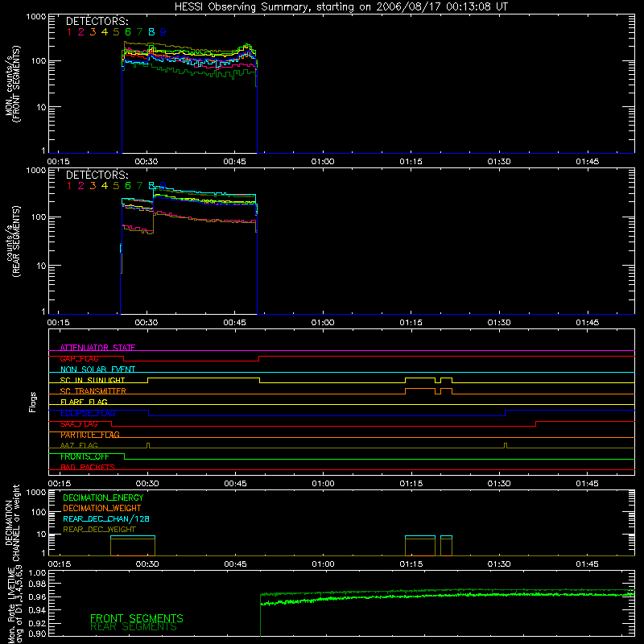Click the PARTICLE_FLAG label
Screen dimensions: 644x644
pos(90,435)
